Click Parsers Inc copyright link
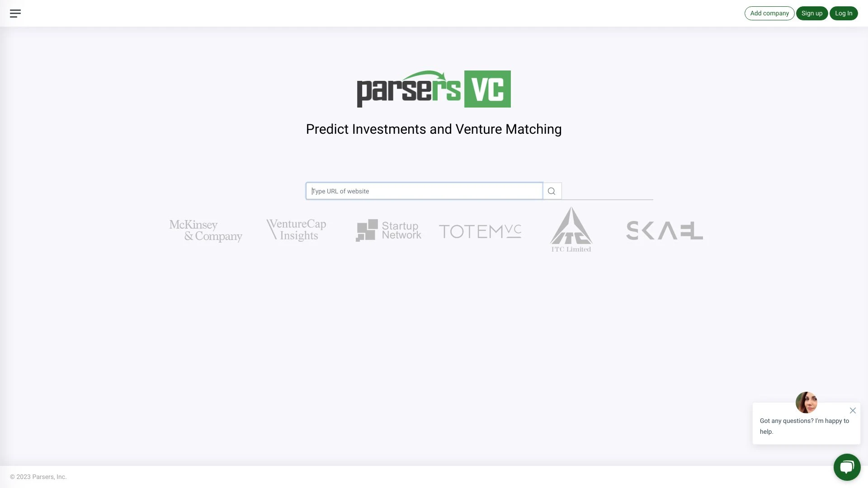Screen dimensions: 868x488 pos(38,477)
